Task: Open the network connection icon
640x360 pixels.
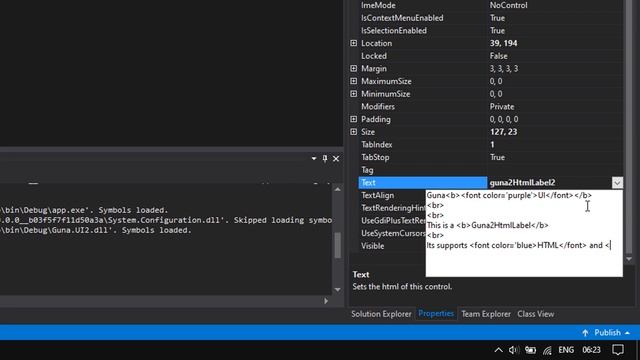Action: [x=547, y=350]
